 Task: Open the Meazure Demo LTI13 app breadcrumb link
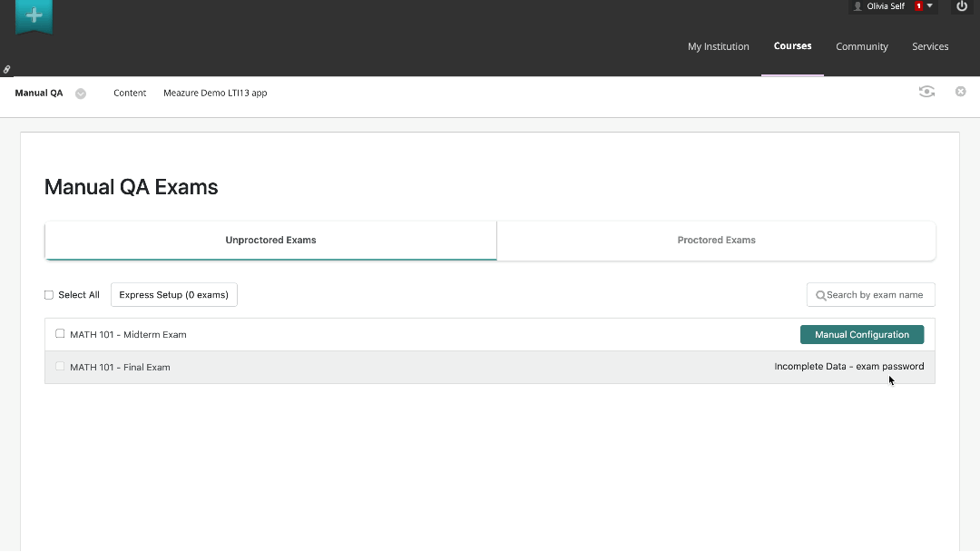214,93
